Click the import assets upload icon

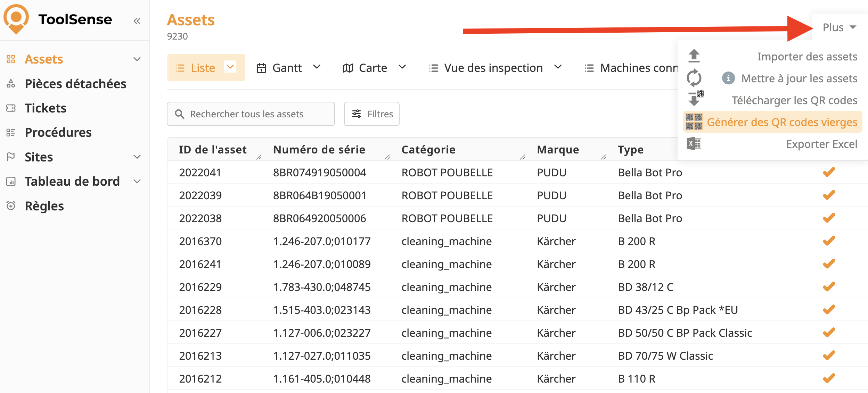[x=694, y=56]
